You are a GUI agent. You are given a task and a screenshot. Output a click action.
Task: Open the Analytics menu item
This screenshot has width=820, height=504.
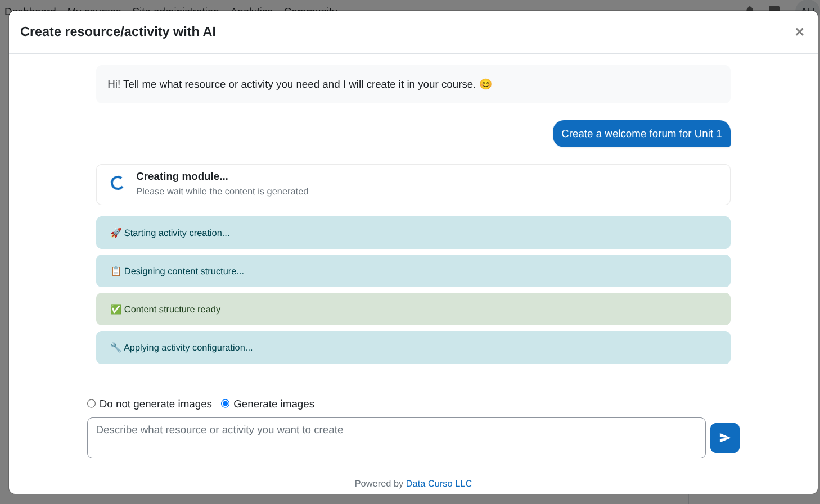point(251,11)
